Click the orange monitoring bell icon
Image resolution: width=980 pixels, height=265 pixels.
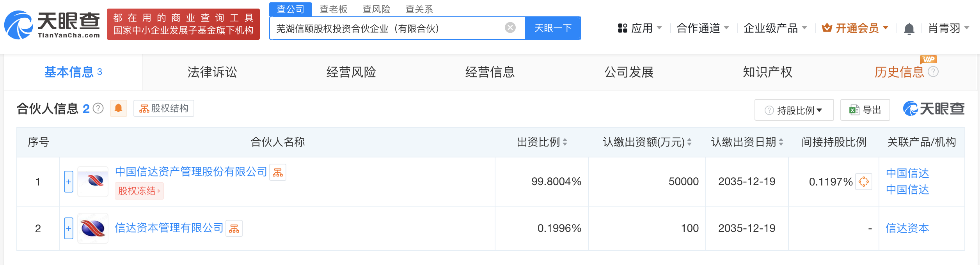point(119,108)
